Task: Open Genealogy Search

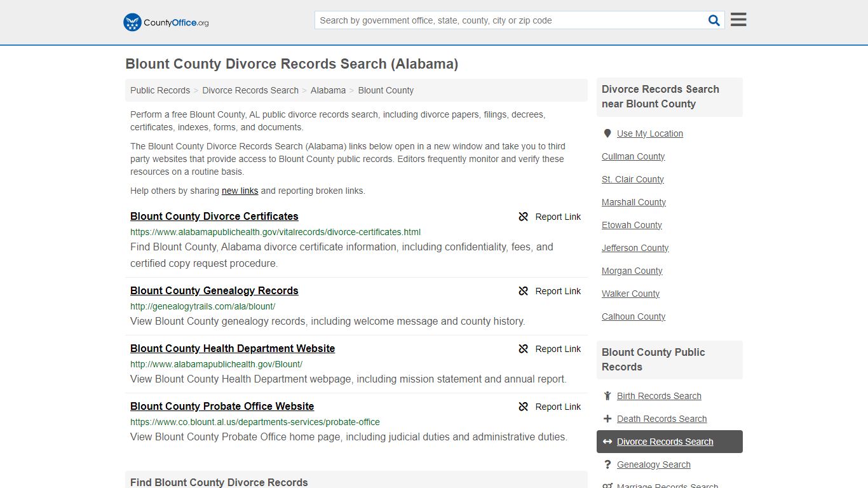Action: coord(653,464)
